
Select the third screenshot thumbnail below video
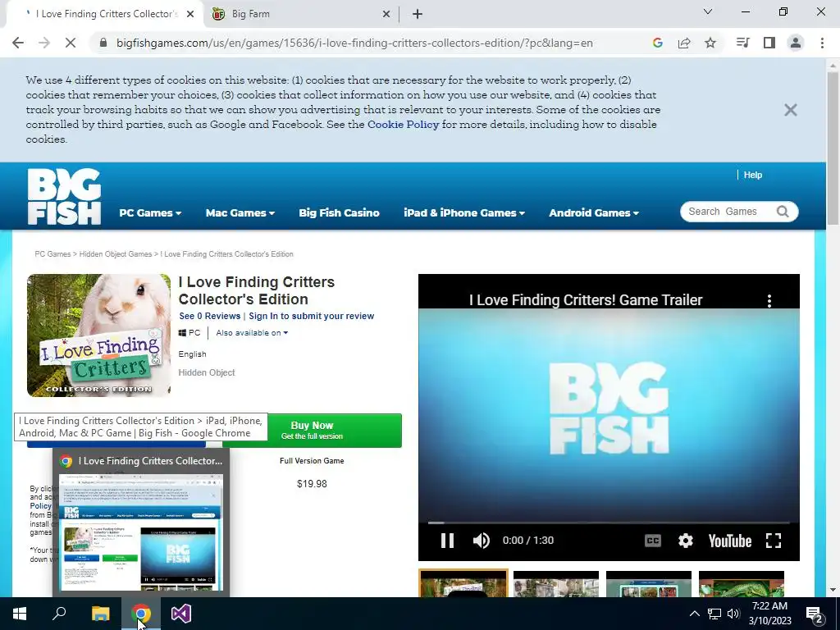(649, 584)
